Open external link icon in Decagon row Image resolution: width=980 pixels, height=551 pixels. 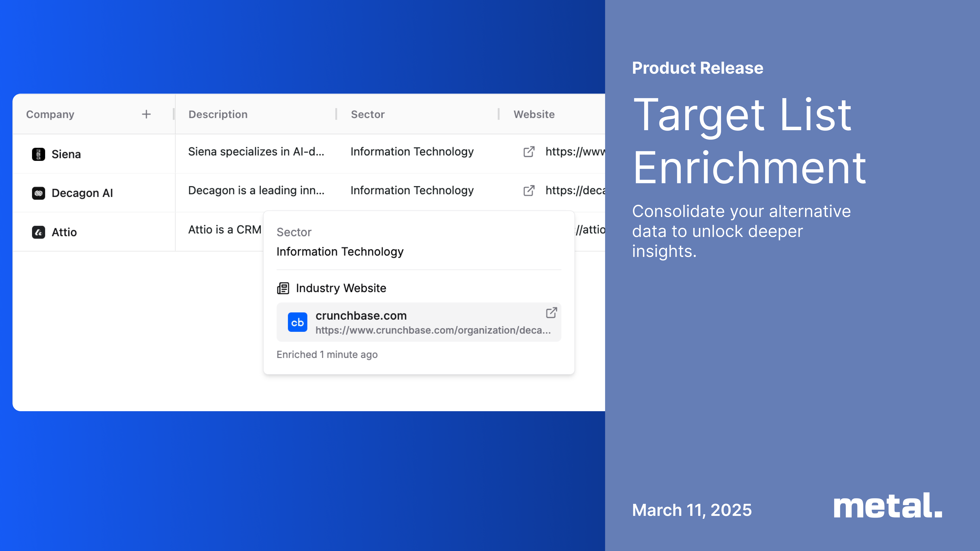coord(529,190)
